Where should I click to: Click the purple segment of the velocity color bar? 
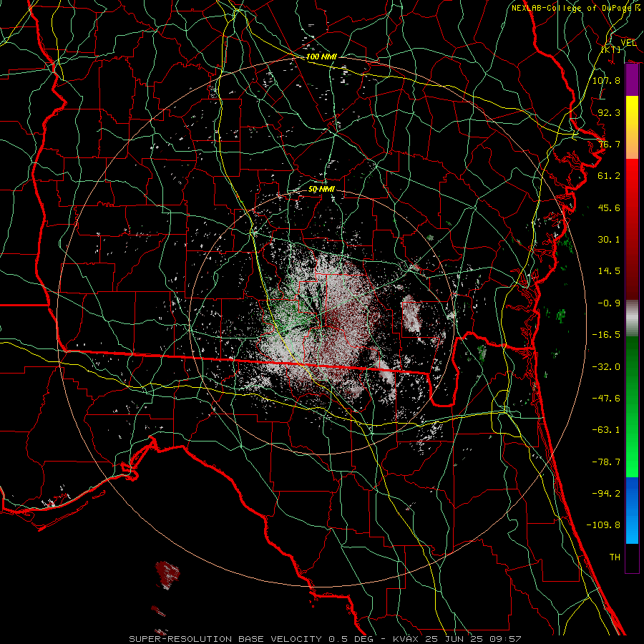coord(632,79)
